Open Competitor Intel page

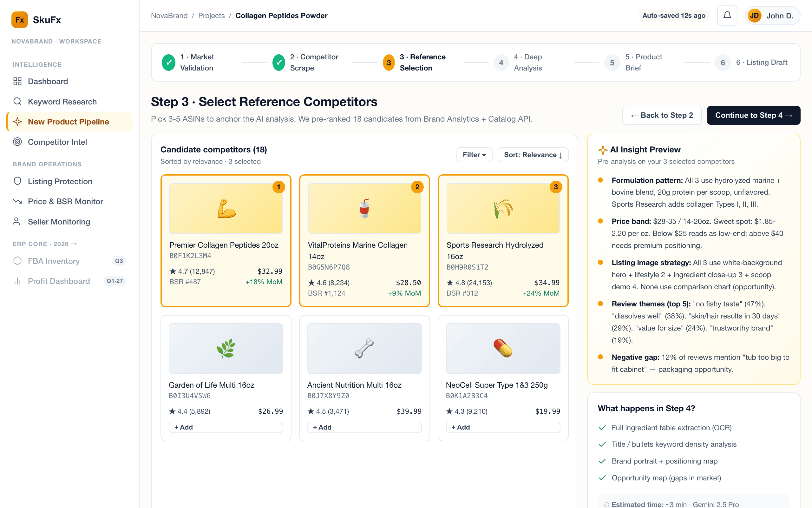tap(69, 142)
